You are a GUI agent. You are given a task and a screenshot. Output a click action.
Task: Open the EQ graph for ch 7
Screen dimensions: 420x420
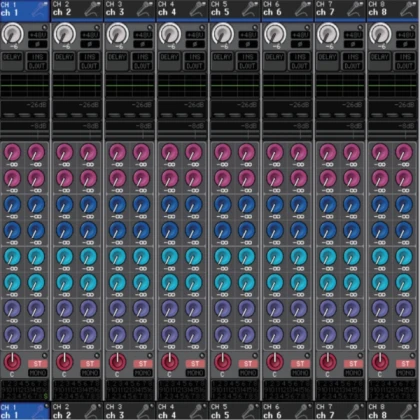(340, 86)
